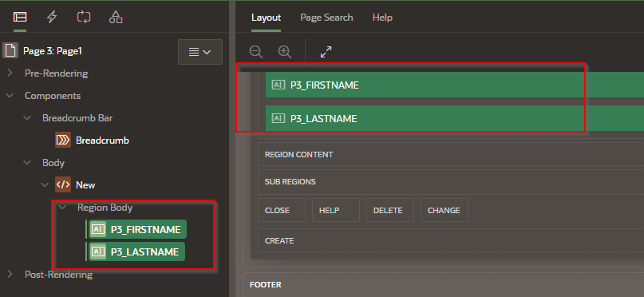Viewport: 644px width, 297px height.
Task: Open the Processing tab icon
Action: coord(84,17)
